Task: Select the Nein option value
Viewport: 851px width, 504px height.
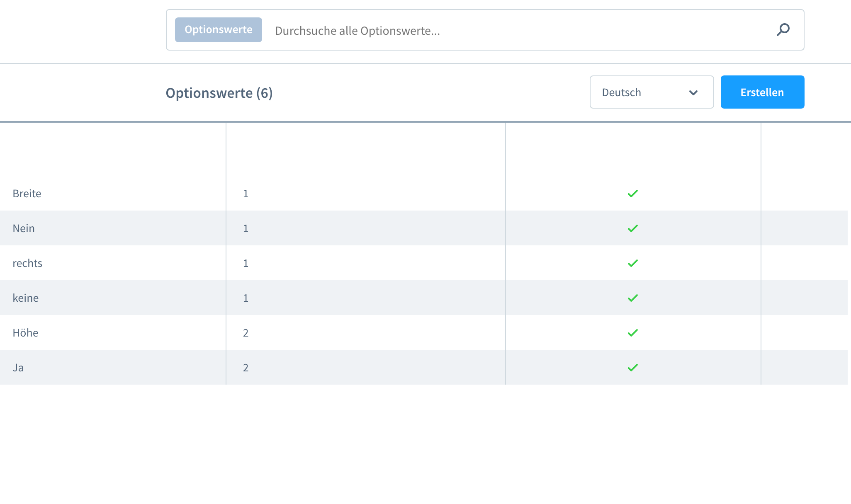Action: tap(24, 228)
